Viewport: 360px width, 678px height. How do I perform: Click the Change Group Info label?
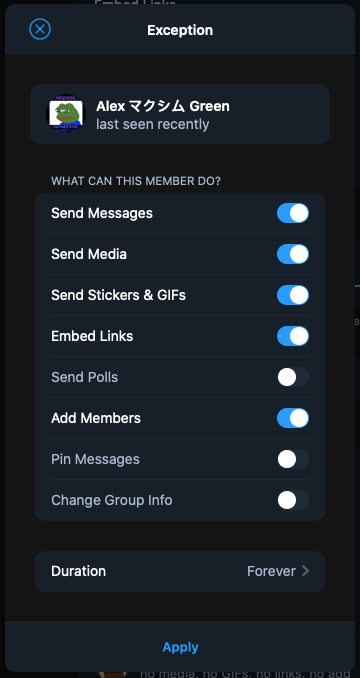(x=112, y=500)
